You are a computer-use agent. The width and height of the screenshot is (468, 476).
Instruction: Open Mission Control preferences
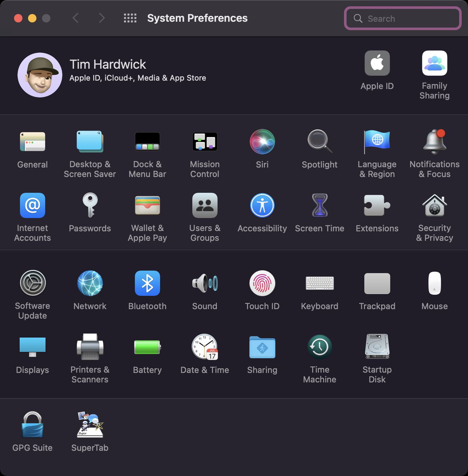[205, 143]
